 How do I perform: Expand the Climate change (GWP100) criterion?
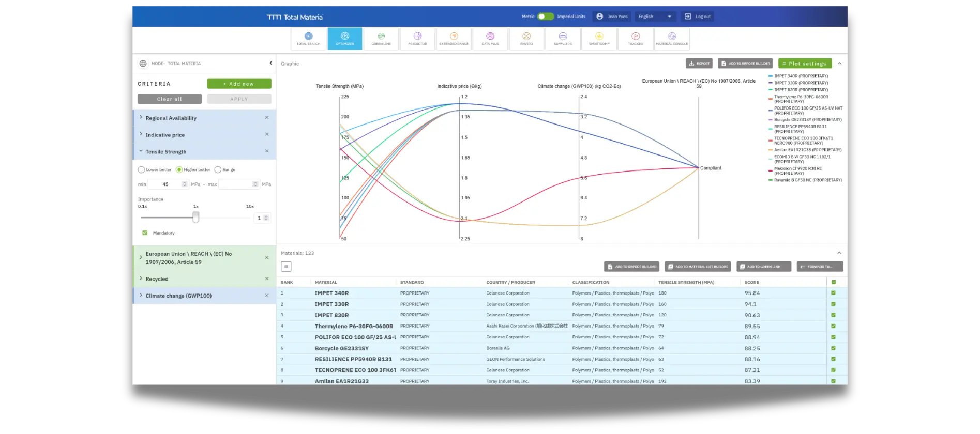point(141,296)
